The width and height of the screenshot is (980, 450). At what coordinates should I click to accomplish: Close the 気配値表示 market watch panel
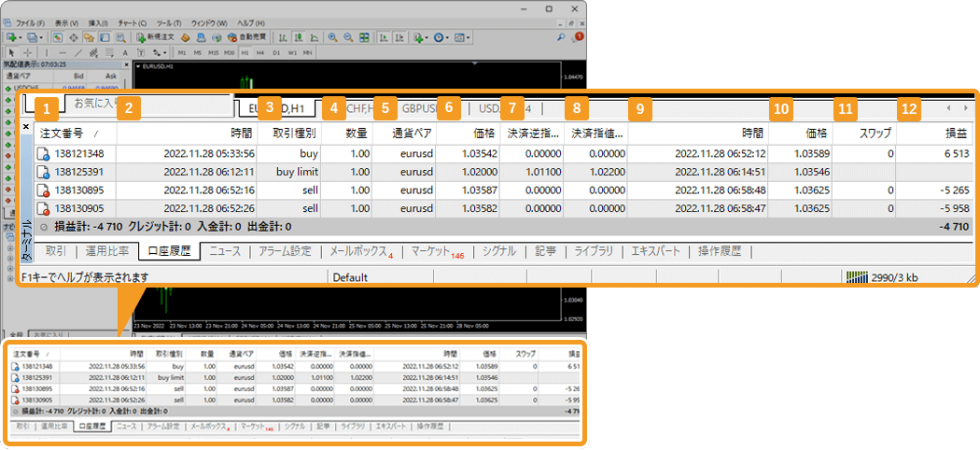(x=125, y=63)
